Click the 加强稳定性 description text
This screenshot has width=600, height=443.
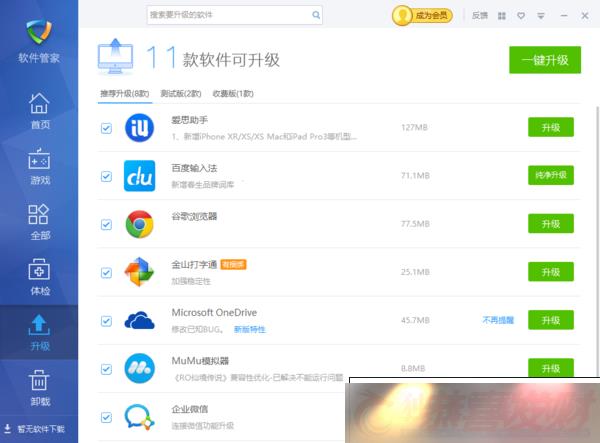click(191, 282)
